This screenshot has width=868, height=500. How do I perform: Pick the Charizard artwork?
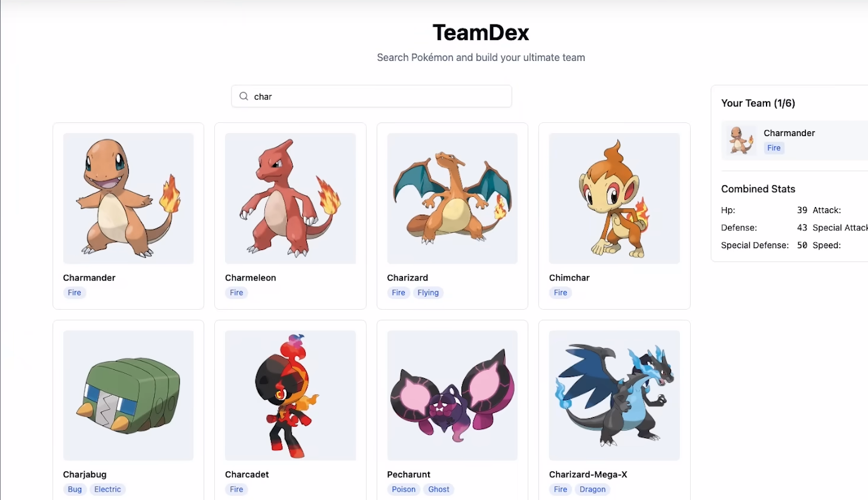point(453,198)
